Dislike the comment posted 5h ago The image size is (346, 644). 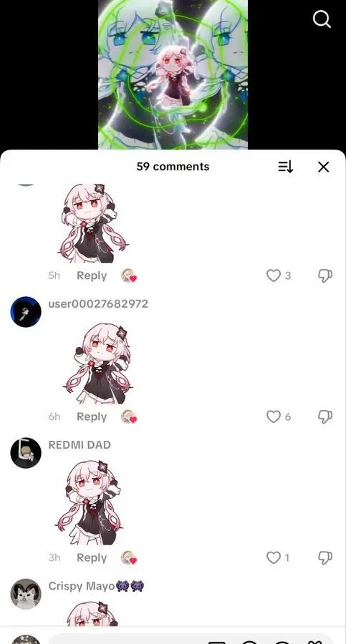[325, 275]
